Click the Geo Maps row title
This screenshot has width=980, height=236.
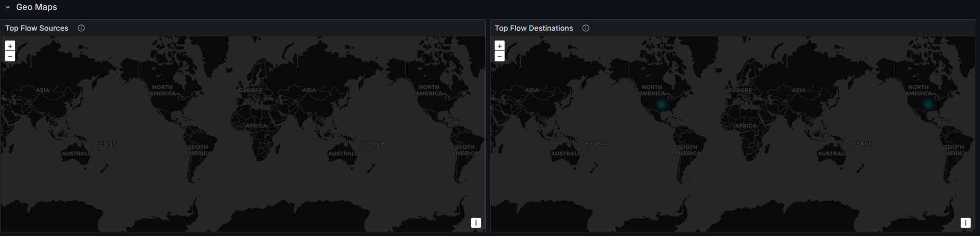click(36, 7)
